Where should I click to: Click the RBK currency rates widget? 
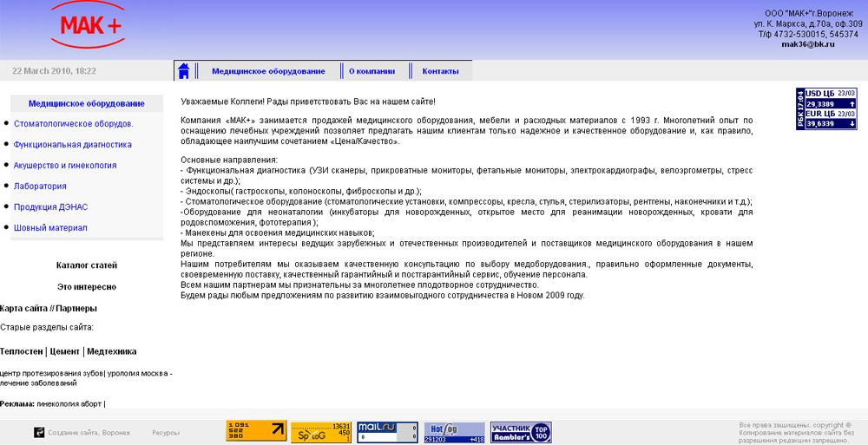(826, 108)
